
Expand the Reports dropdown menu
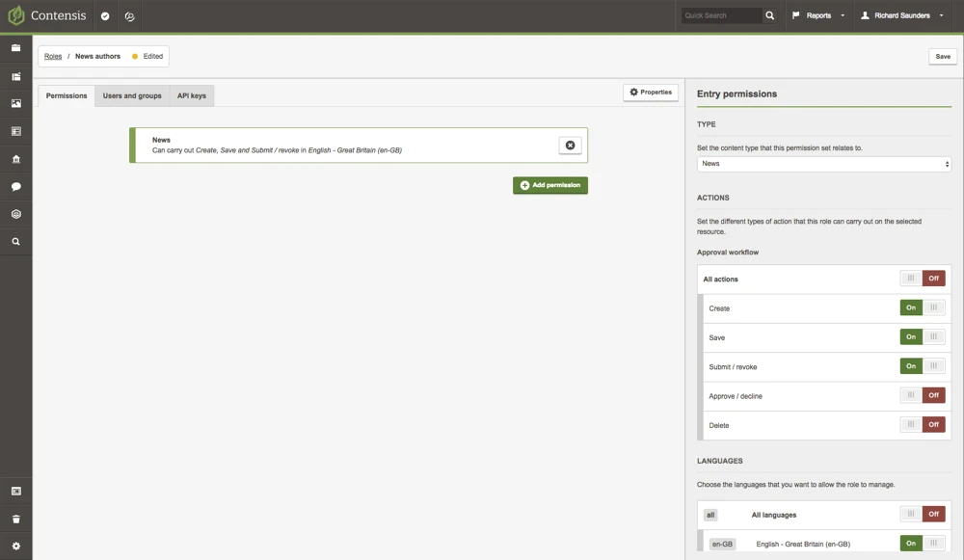pyautogui.click(x=818, y=15)
